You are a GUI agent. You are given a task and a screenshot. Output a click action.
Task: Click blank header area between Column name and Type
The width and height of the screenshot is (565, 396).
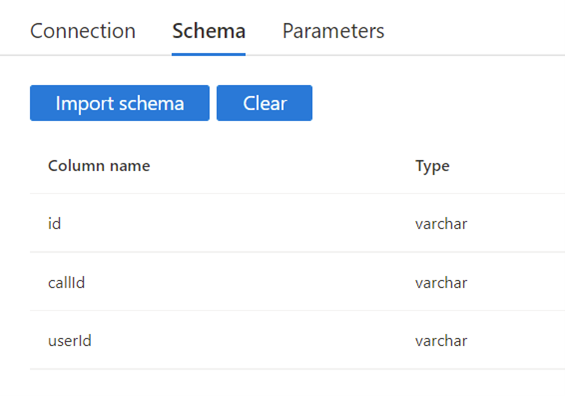pyautogui.click(x=283, y=166)
